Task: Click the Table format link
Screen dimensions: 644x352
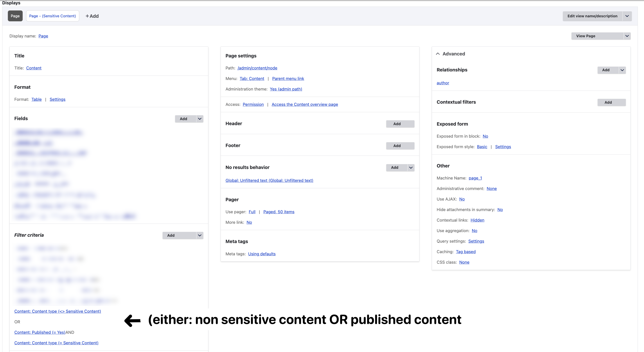Action: pos(36,99)
